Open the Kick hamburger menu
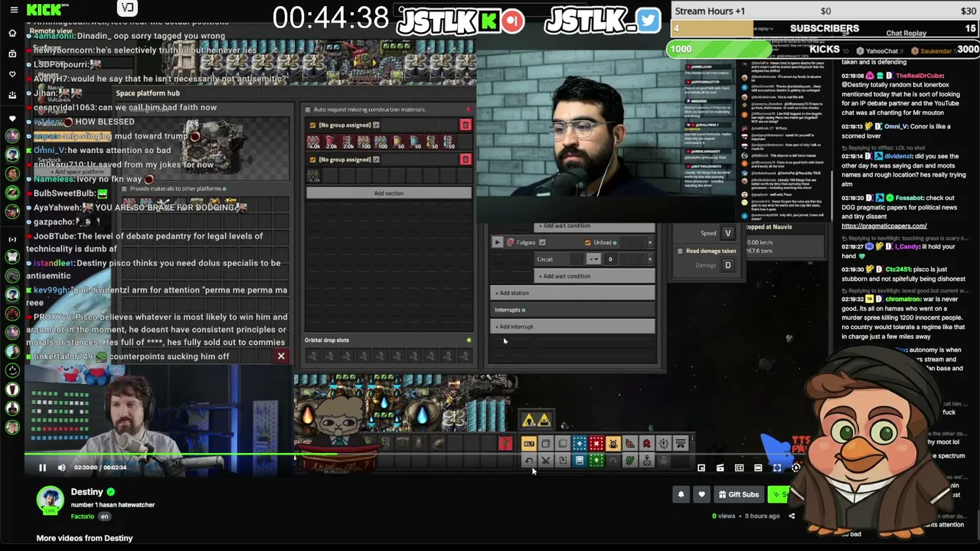This screenshot has width=980, height=551. coord(14,10)
